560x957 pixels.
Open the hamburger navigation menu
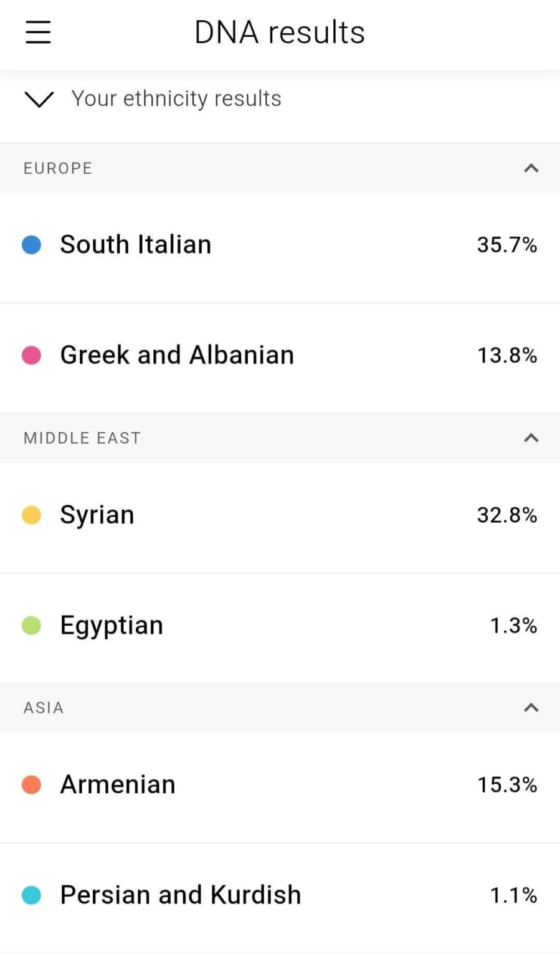pos(37,32)
